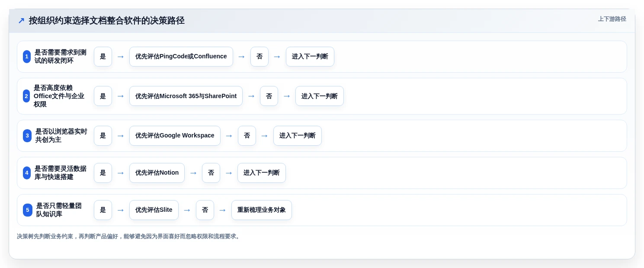The height and width of the screenshot is (268, 644).
Task: Click the title 按组织约束选择文档整合软件的决策路径
Action: (x=106, y=21)
